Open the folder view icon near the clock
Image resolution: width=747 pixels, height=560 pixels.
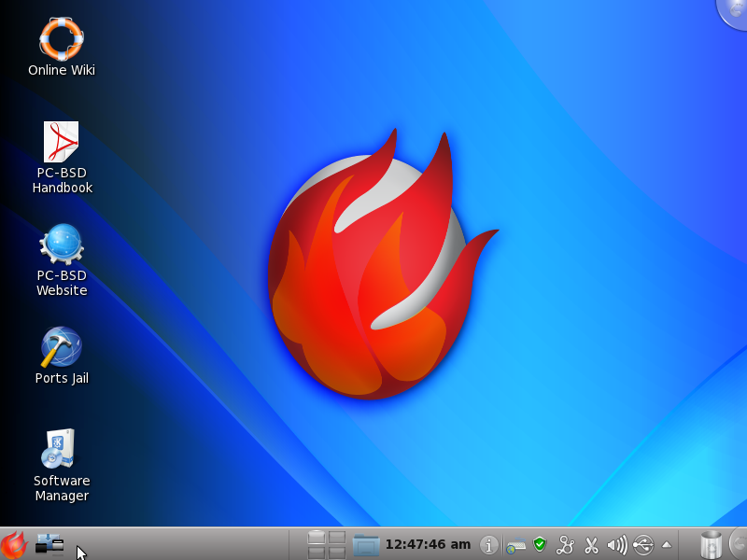click(x=363, y=544)
